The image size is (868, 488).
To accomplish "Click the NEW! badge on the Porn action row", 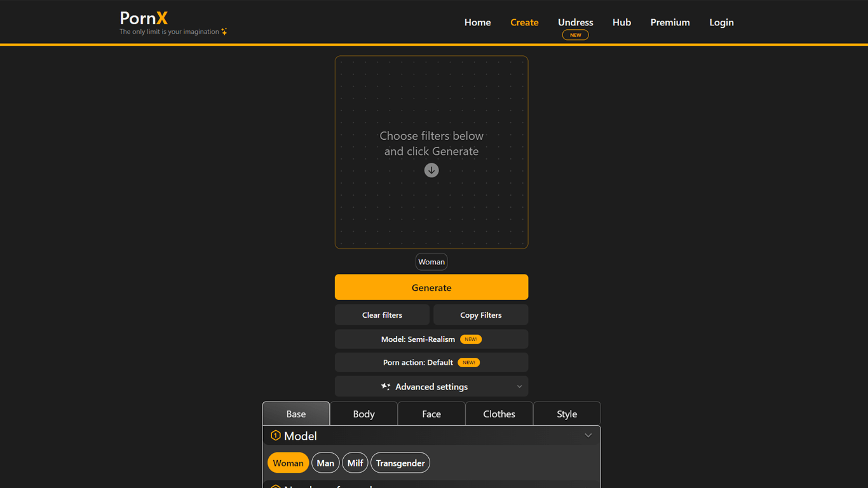I will coord(469,363).
